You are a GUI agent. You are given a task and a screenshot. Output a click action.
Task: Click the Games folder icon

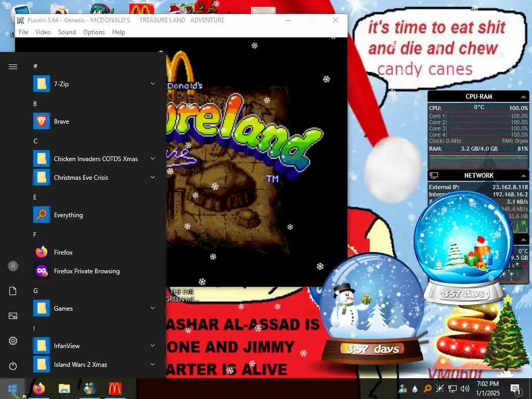42,308
